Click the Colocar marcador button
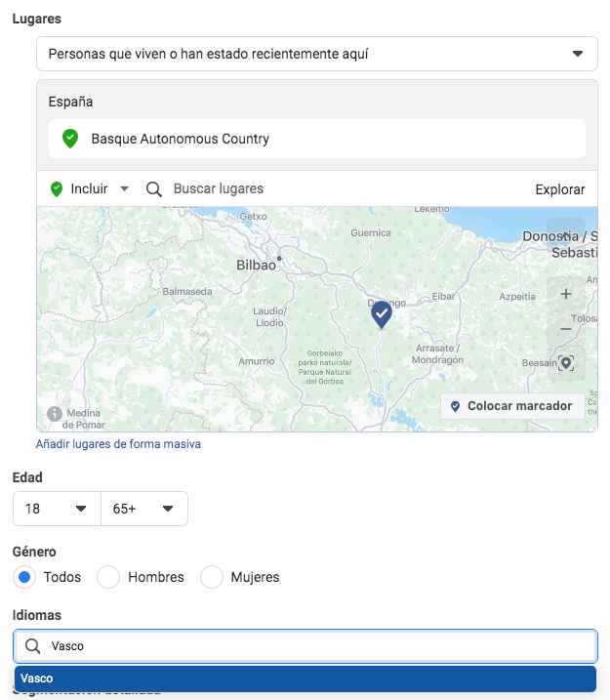The width and height of the screenshot is (610, 700). coord(511,406)
